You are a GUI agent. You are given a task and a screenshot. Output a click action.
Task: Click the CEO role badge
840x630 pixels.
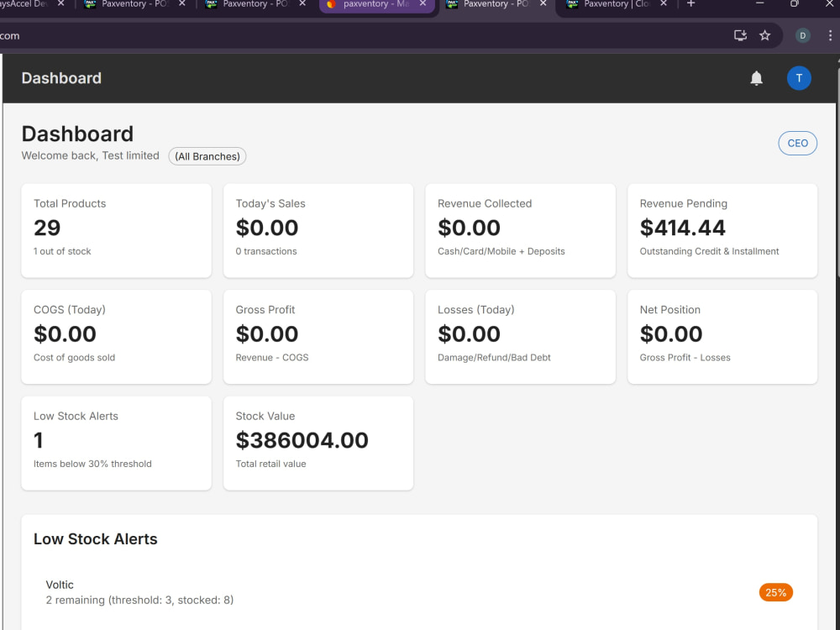click(797, 143)
